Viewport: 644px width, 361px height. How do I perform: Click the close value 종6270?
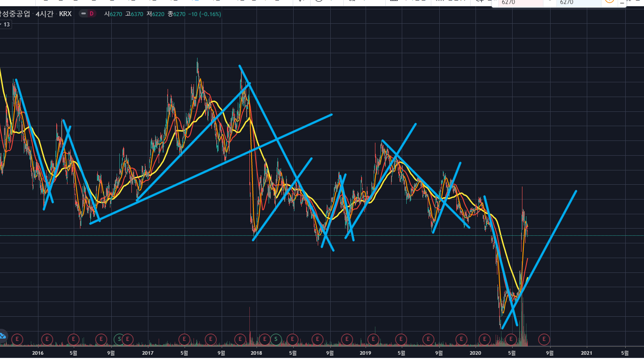point(176,14)
